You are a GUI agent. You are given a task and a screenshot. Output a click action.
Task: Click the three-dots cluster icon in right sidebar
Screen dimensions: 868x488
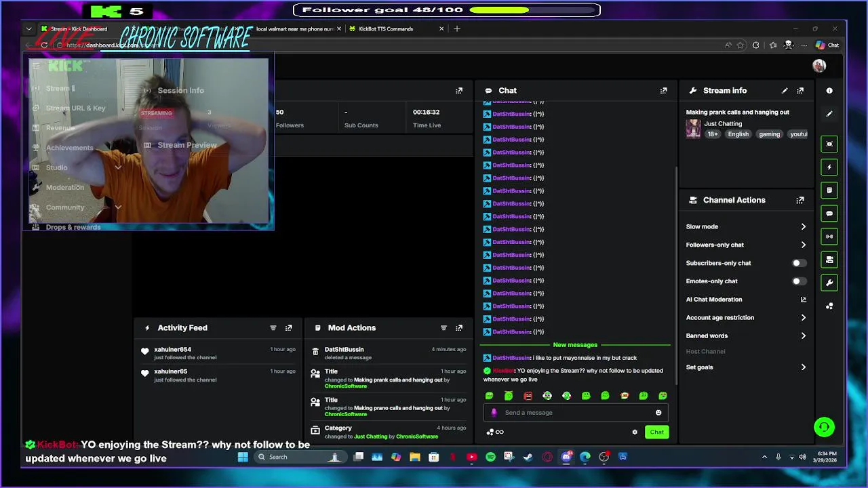[x=829, y=306]
